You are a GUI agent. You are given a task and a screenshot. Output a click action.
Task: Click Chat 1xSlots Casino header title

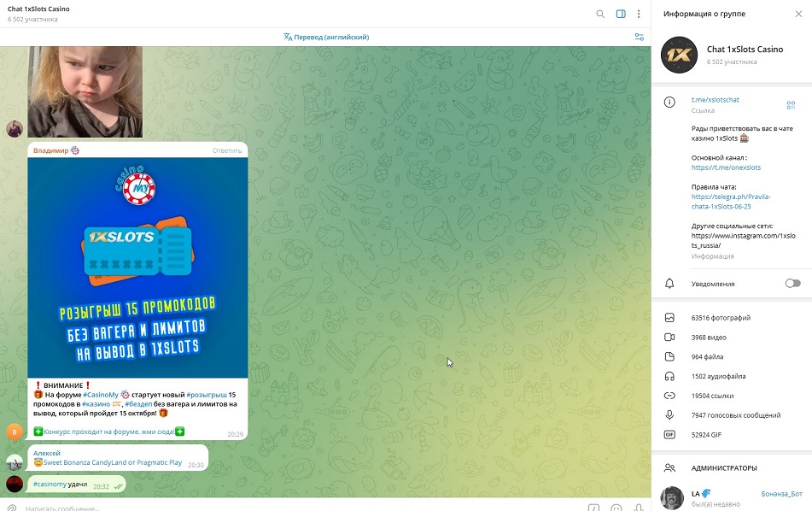pyautogui.click(x=38, y=9)
